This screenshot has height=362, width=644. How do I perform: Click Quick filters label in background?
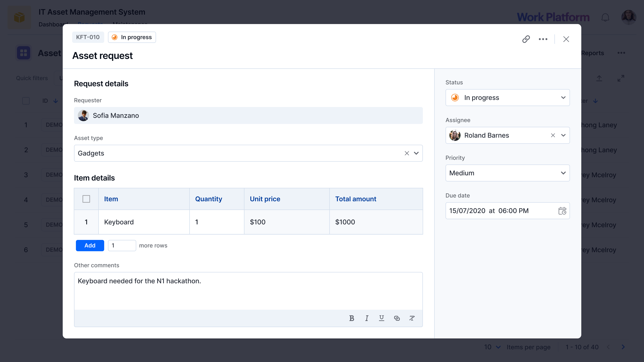[32, 78]
